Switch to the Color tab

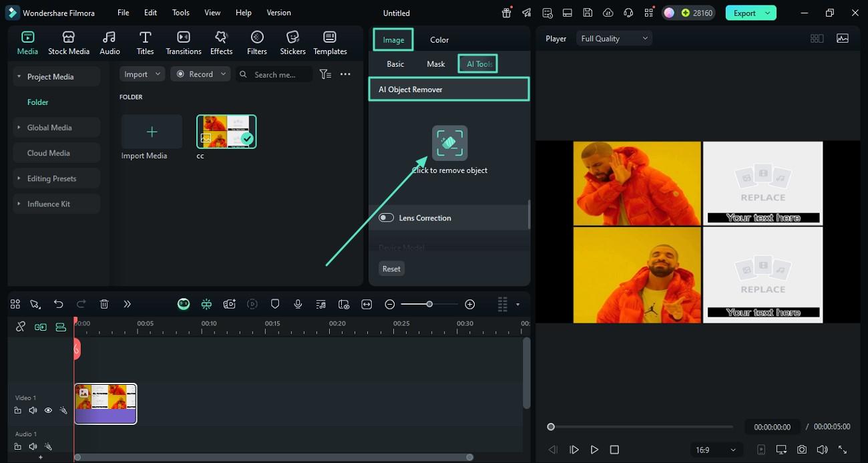pos(439,39)
